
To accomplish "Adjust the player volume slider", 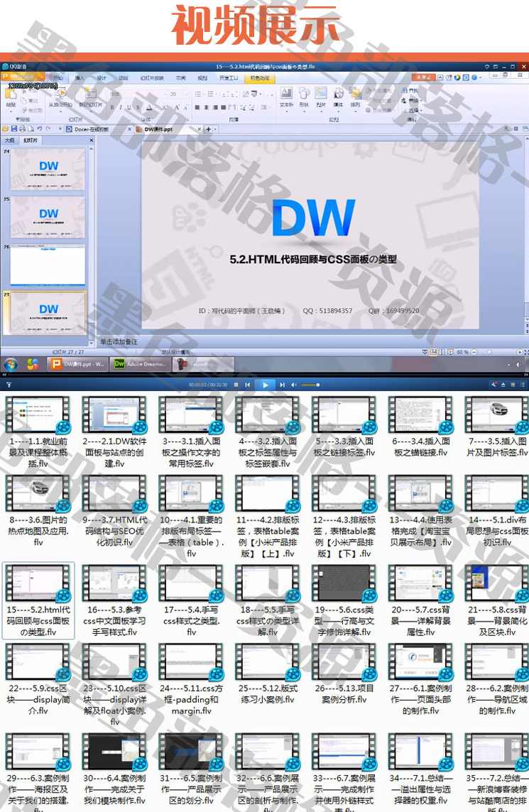I will (310, 385).
